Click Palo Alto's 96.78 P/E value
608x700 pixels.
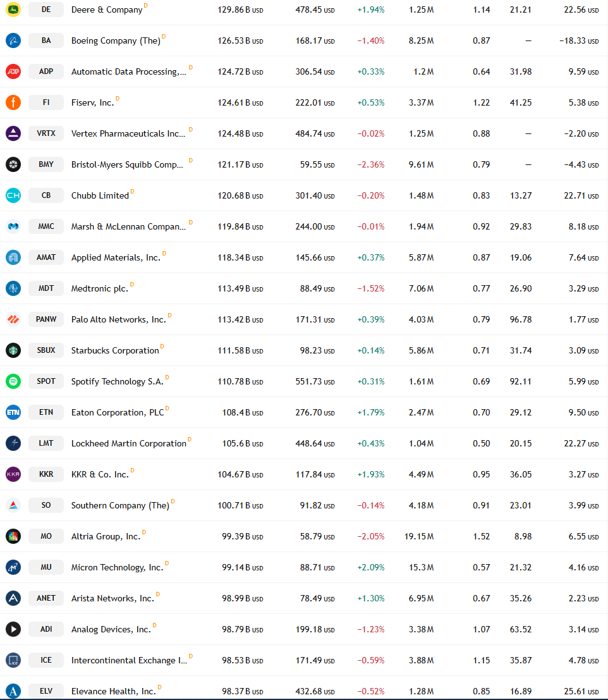[521, 319]
